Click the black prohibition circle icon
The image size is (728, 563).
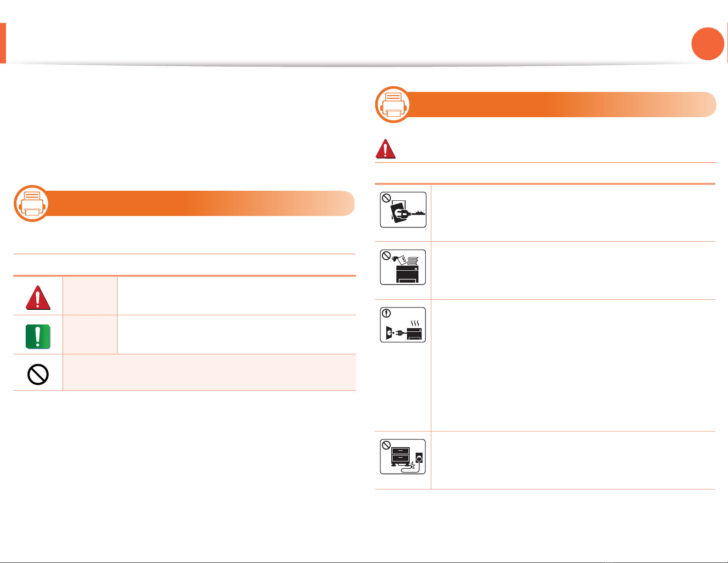click(38, 375)
